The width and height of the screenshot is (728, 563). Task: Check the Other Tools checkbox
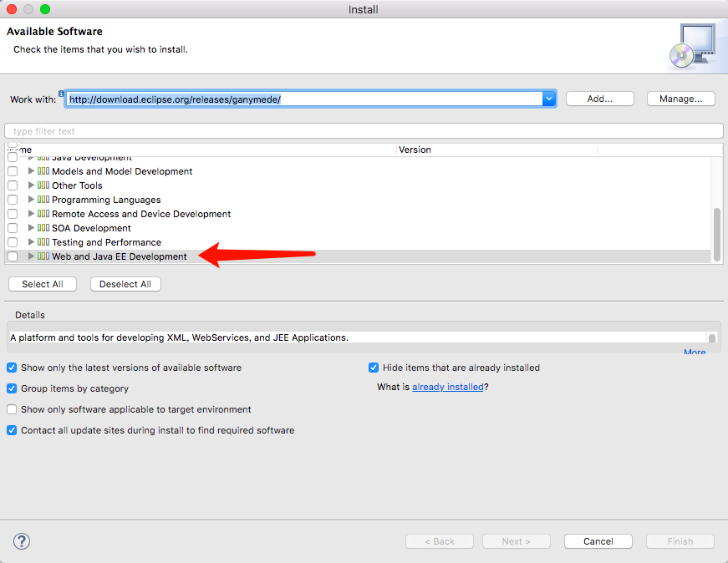tap(13, 185)
